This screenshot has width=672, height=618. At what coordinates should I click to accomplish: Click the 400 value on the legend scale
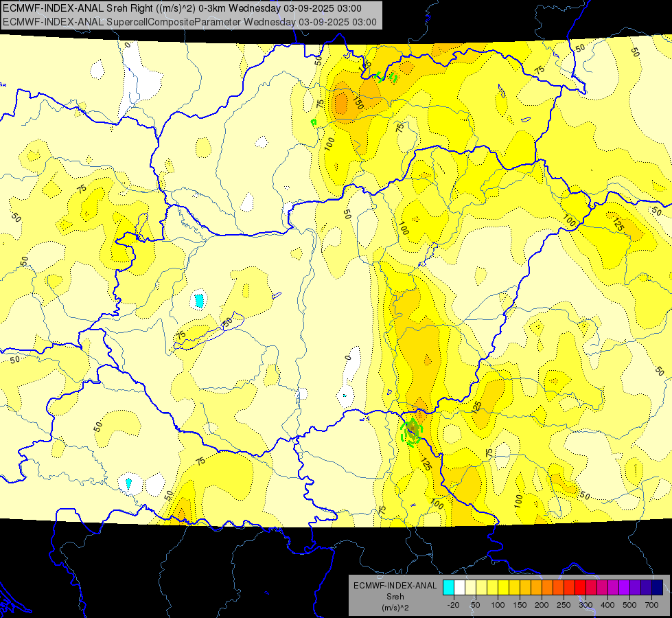click(x=607, y=605)
